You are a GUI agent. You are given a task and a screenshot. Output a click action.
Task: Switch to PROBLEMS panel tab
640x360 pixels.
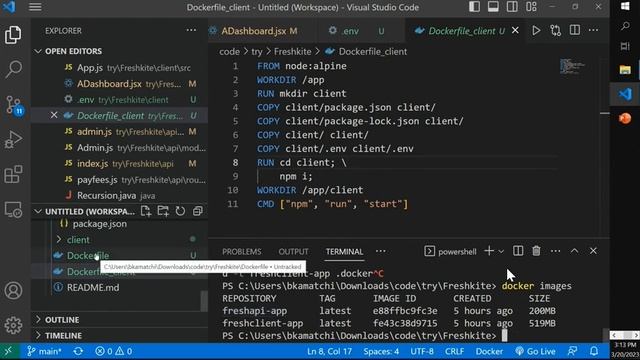pos(242,251)
